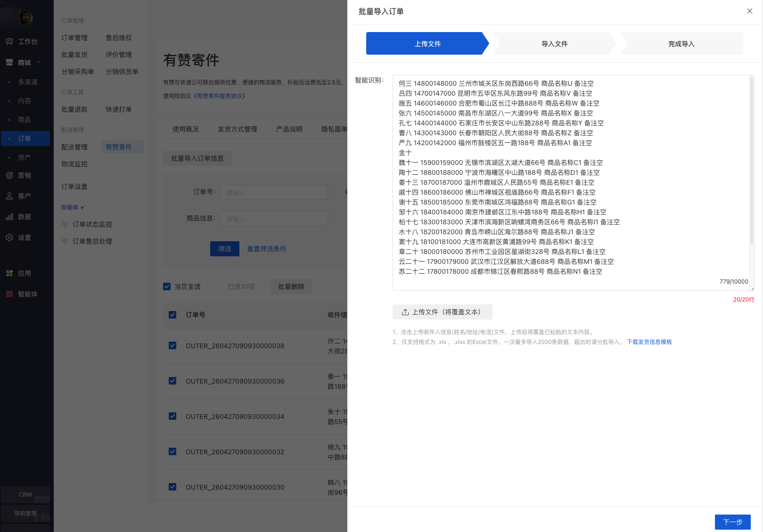Click the 数据 data chart icon
Image resolution: width=763 pixels, height=532 pixels.
click(x=9, y=217)
